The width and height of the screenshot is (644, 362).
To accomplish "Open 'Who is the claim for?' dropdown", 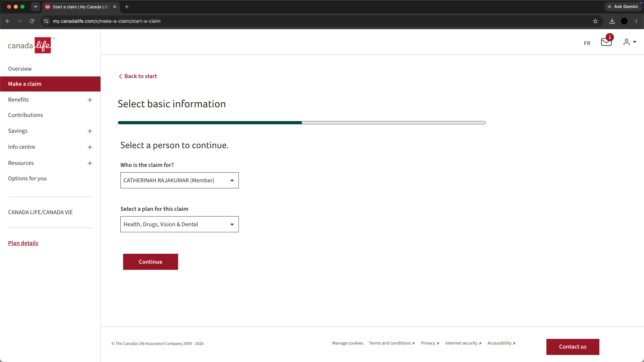I will (179, 180).
